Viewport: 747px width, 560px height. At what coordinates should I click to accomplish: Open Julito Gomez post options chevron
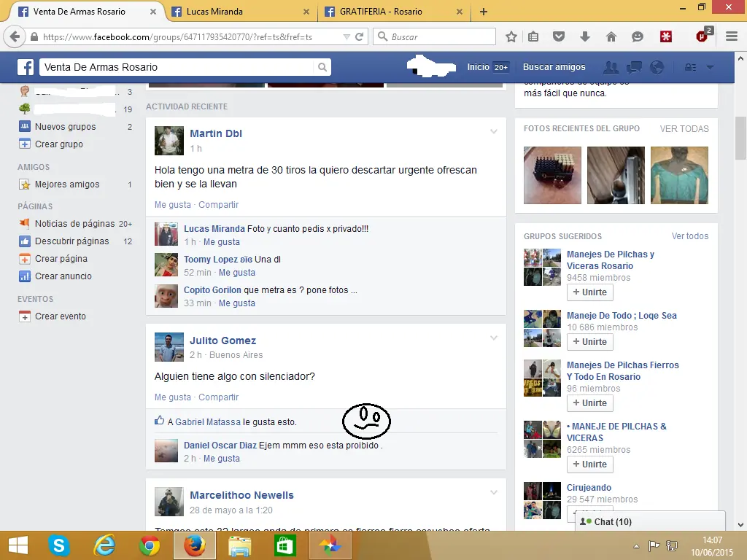[x=494, y=338]
